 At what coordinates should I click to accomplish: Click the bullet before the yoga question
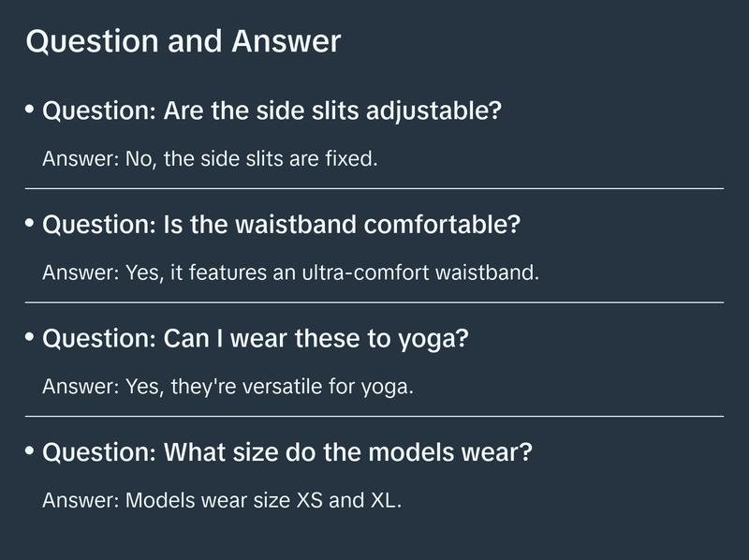point(30,337)
